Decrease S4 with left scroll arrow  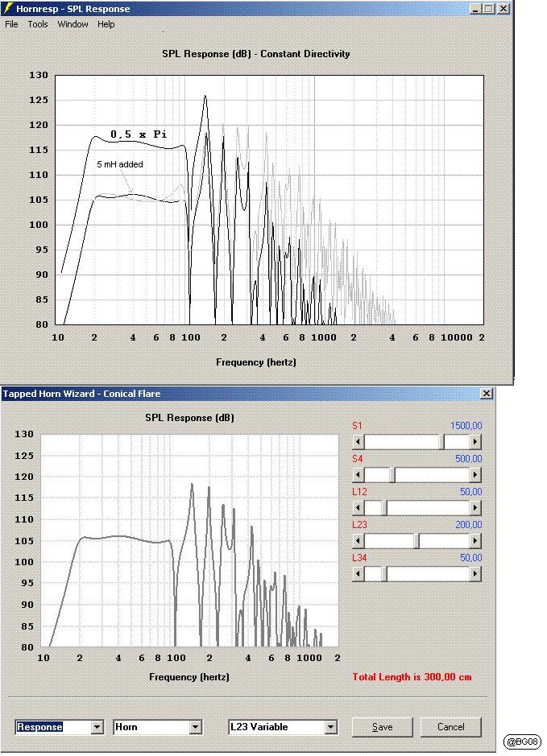point(358,475)
